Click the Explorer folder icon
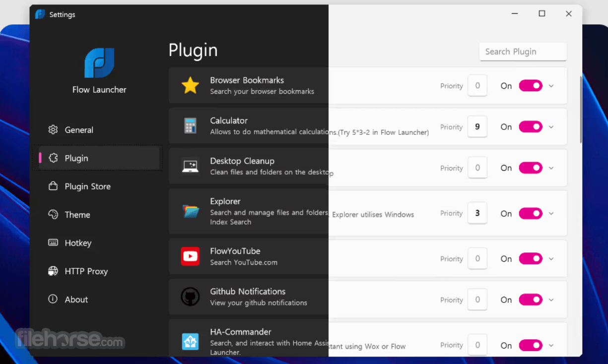The image size is (608, 364). tap(190, 212)
